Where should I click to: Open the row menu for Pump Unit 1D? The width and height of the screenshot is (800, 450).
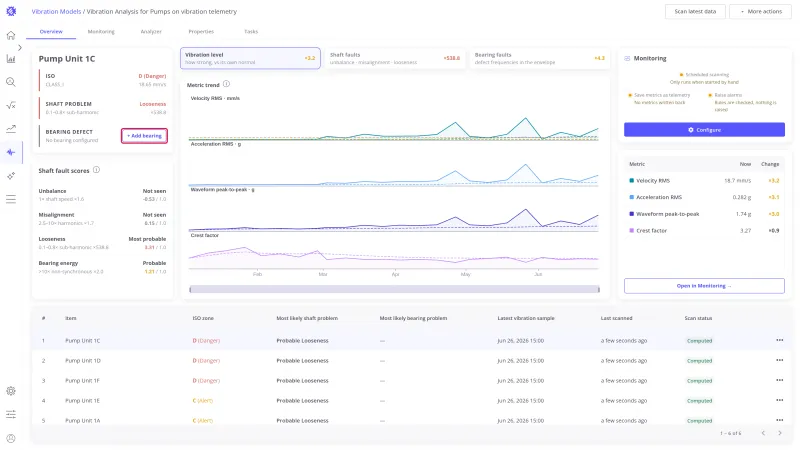tap(780, 360)
